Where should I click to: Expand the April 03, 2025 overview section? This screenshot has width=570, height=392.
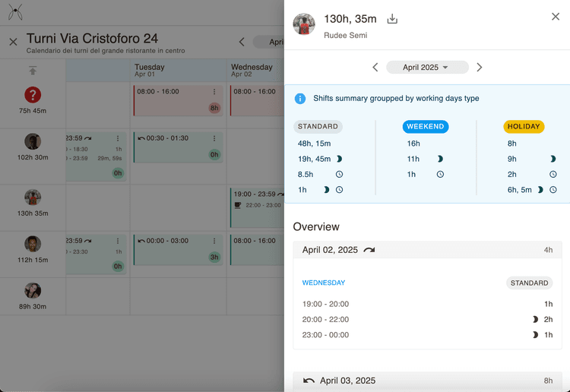426,381
